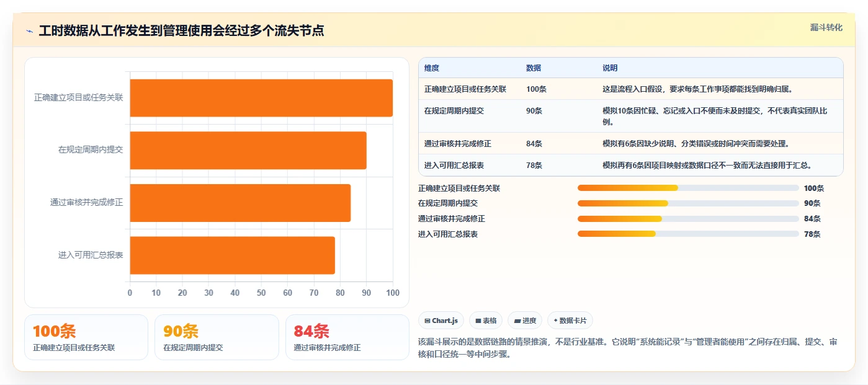
Task: Click the chart bar for 在规定周期内提交
Action: pyautogui.click(x=248, y=150)
